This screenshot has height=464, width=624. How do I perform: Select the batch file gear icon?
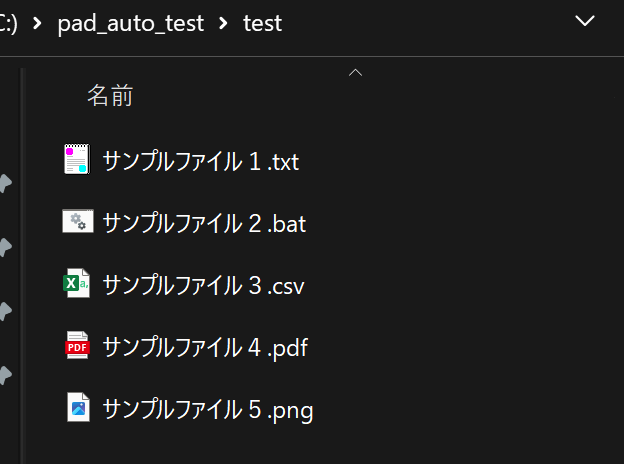(x=78, y=221)
